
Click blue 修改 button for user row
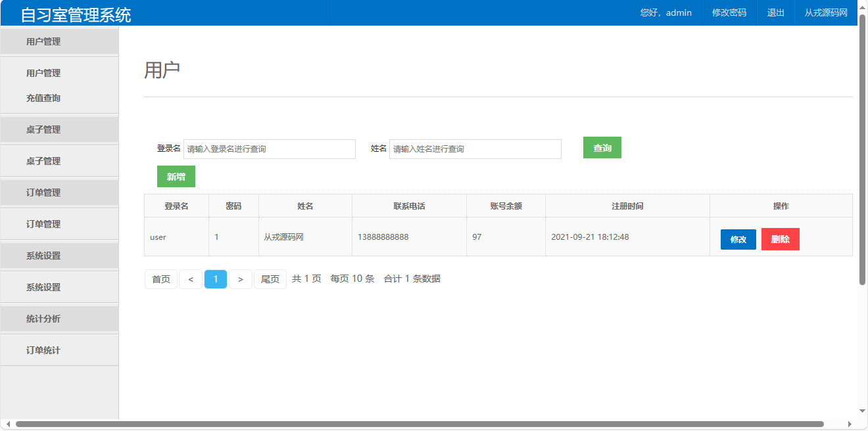(738, 239)
